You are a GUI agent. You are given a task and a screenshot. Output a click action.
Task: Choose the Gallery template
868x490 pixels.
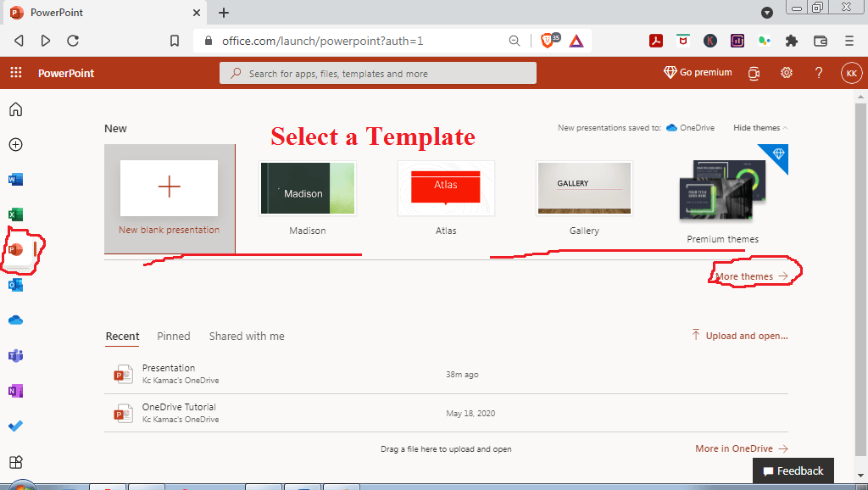[585, 198]
